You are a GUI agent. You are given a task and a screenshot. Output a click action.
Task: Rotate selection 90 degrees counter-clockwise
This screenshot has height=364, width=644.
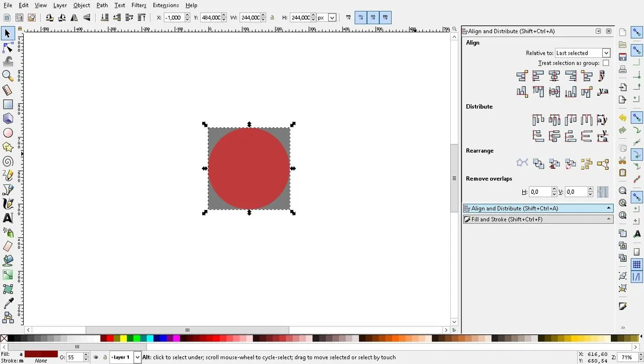click(49, 17)
